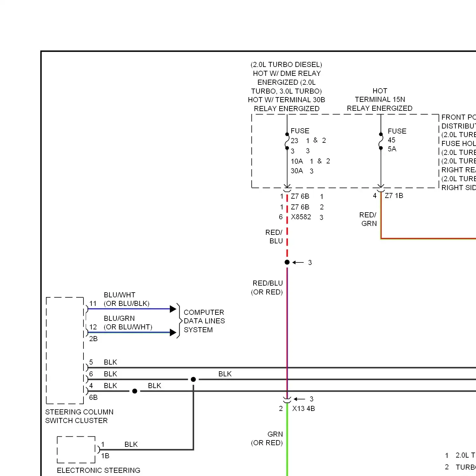
Task: Click the "HOT W/ TERMINAL 30B" text
Action: click(287, 100)
